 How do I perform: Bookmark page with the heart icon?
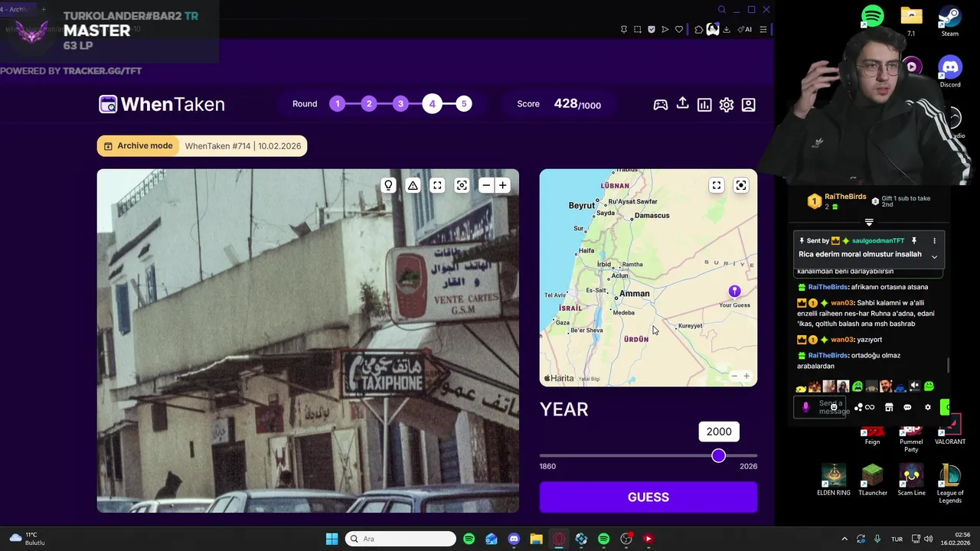[x=679, y=30]
